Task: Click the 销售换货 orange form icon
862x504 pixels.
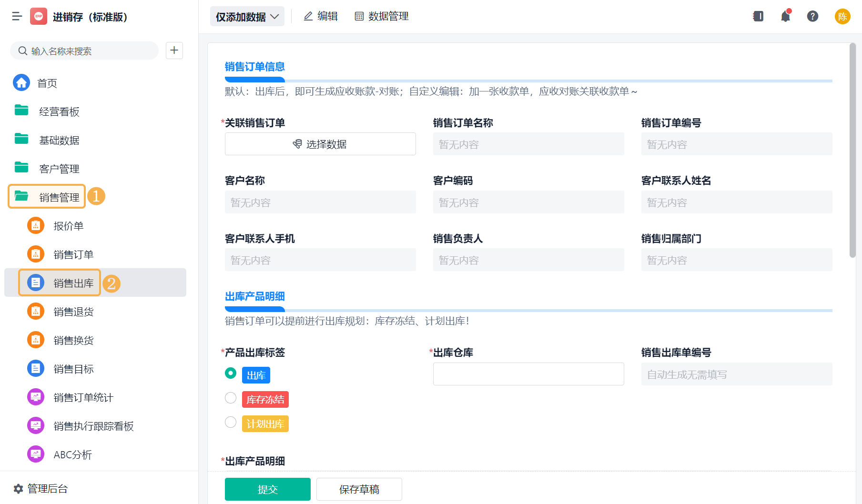Action: click(x=36, y=340)
